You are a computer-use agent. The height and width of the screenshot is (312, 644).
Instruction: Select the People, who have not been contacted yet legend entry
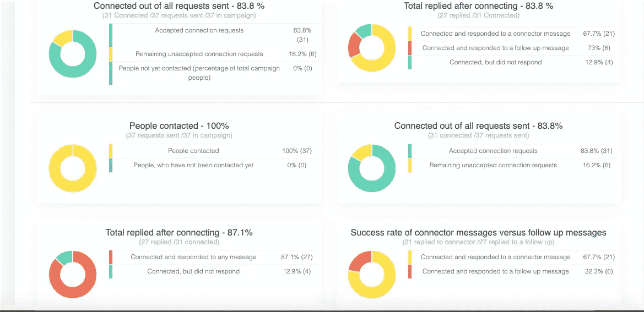193,165
